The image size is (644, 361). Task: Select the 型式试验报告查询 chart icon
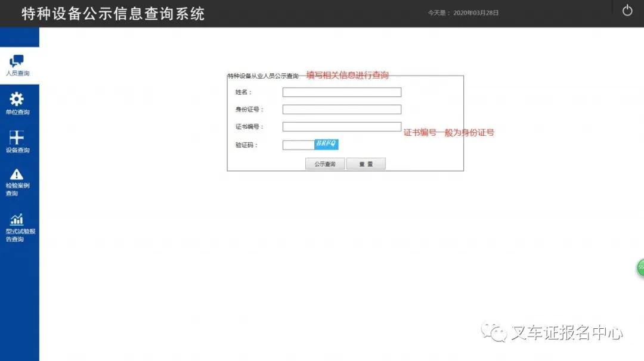(17, 219)
